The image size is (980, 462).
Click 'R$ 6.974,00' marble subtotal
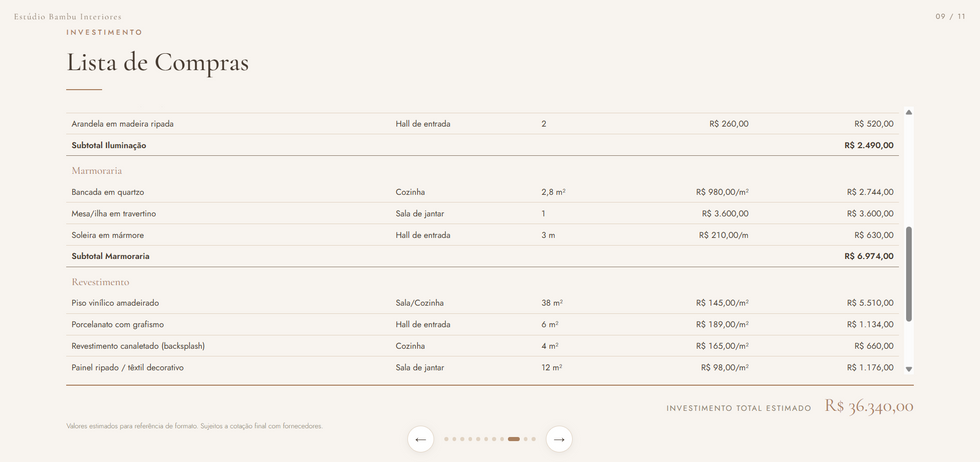[x=869, y=256]
